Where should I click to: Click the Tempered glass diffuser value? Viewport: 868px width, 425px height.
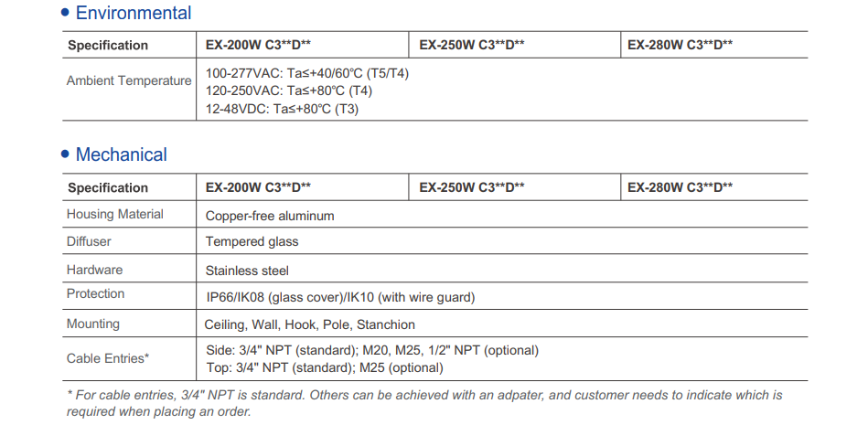pyautogui.click(x=252, y=241)
